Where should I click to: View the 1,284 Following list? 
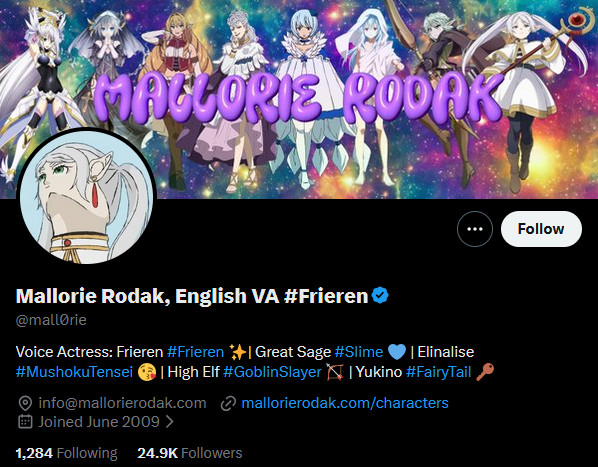point(66,453)
